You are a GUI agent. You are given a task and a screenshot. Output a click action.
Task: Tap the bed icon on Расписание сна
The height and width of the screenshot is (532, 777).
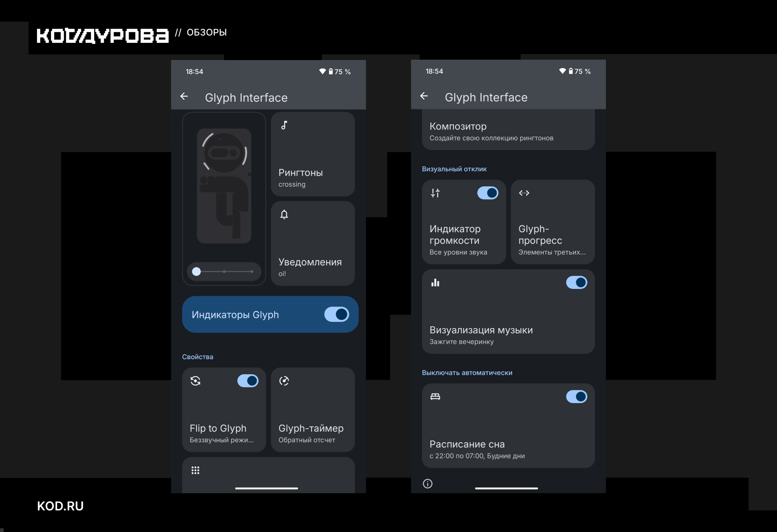[x=435, y=397]
